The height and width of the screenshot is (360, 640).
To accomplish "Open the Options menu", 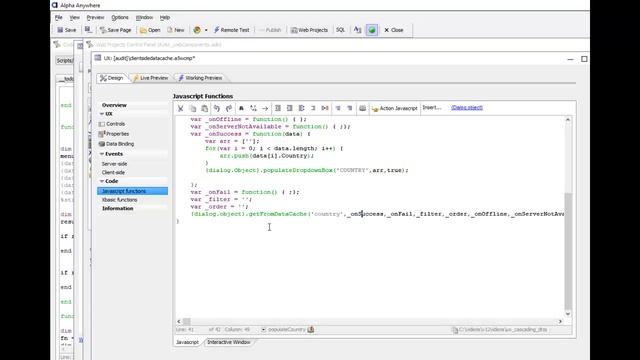I will [x=120, y=18].
